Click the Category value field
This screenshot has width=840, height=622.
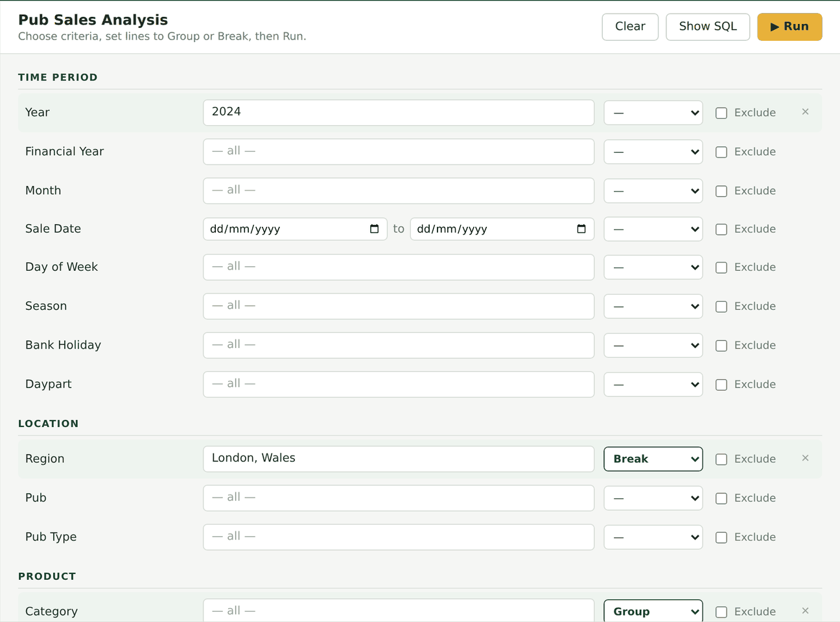click(x=399, y=610)
